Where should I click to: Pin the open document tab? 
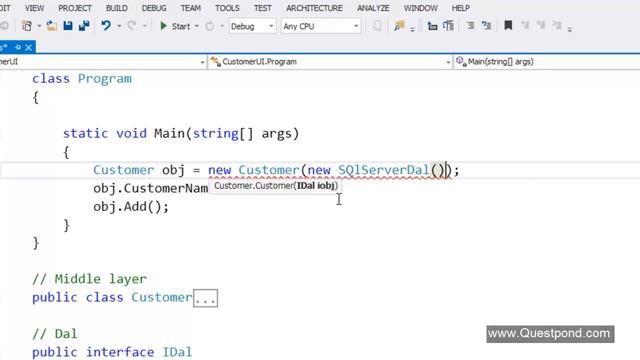coord(18,47)
